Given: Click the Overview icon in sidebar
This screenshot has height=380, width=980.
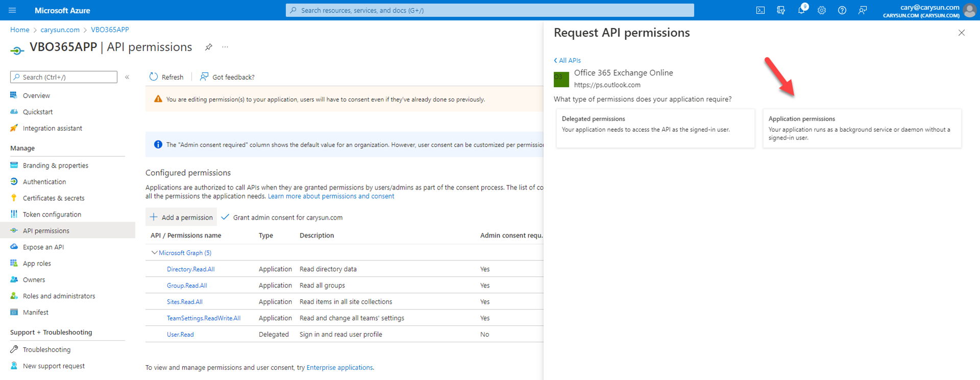Looking at the screenshot, I should click(14, 95).
